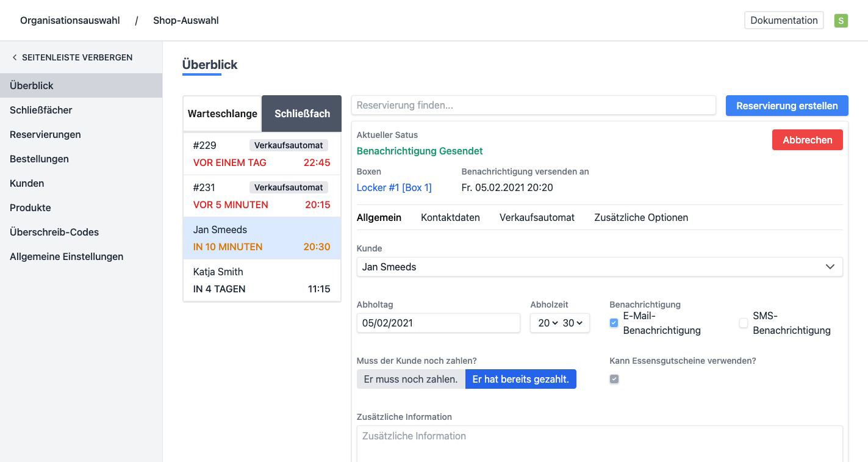Switch to the Warteschlange tab
This screenshot has width=868, height=462.
(222, 114)
